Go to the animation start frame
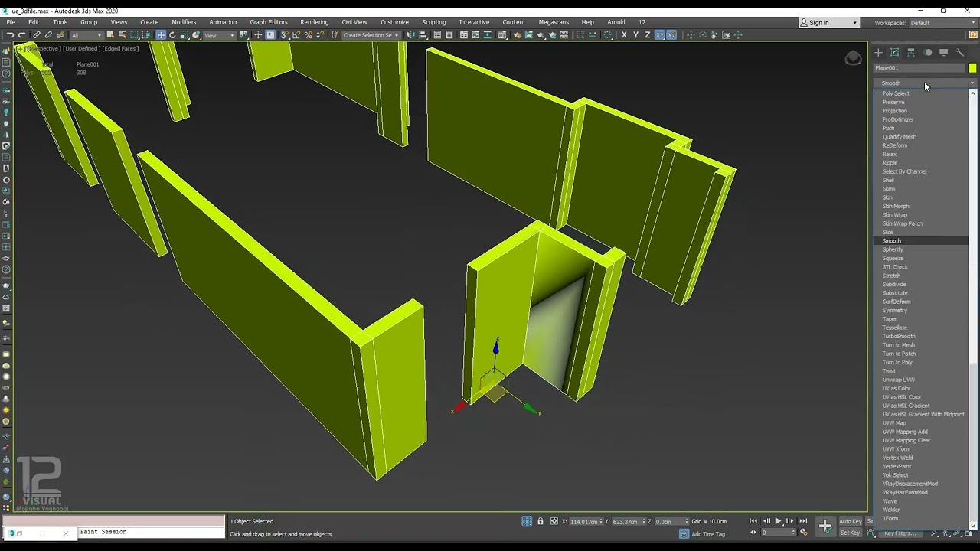Viewport: 980px width, 551px height. click(753, 521)
